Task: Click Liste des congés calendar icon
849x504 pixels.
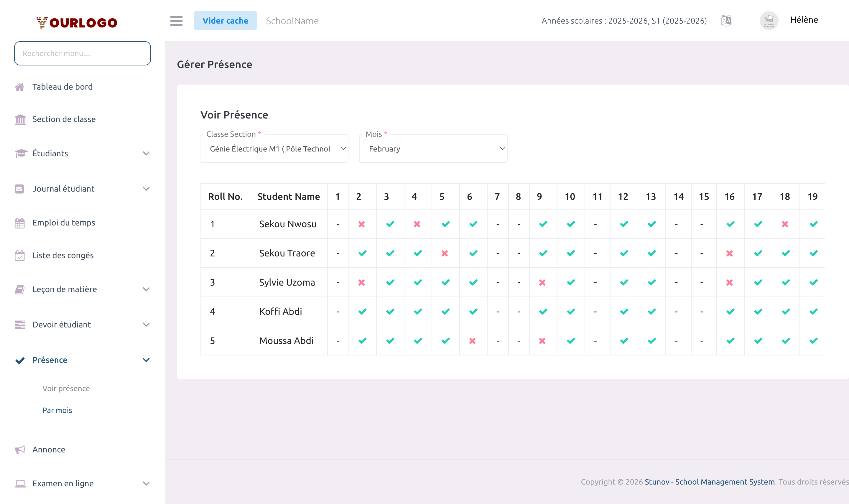Action: click(x=20, y=256)
